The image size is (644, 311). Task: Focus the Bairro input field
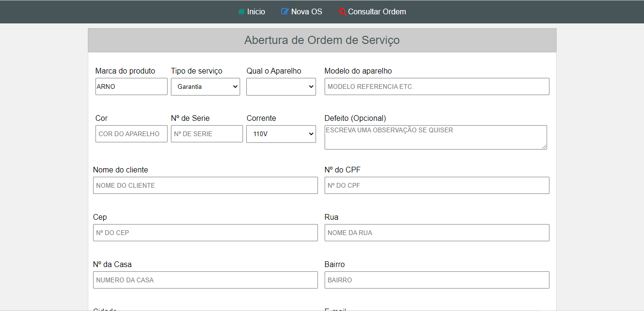pos(436,280)
